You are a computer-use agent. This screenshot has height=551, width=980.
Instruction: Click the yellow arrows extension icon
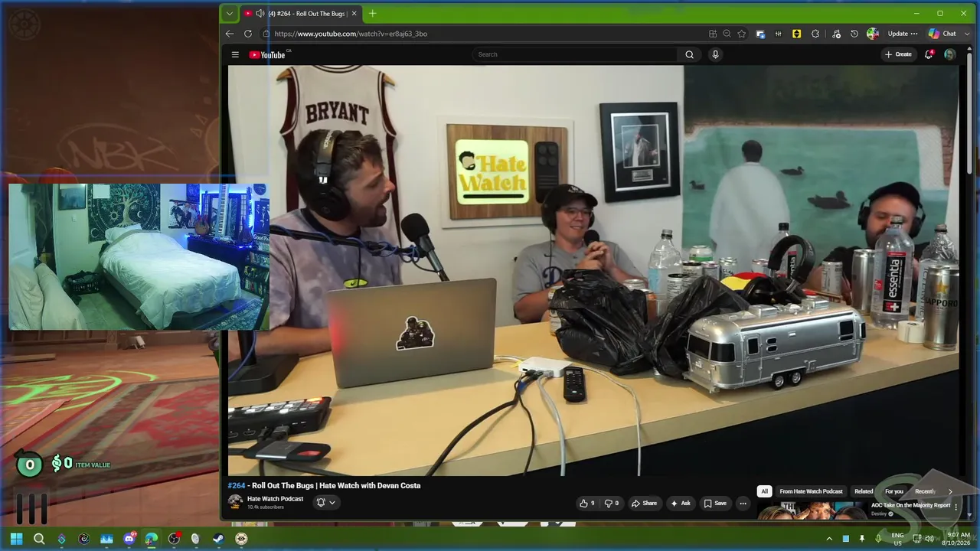tap(796, 34)
